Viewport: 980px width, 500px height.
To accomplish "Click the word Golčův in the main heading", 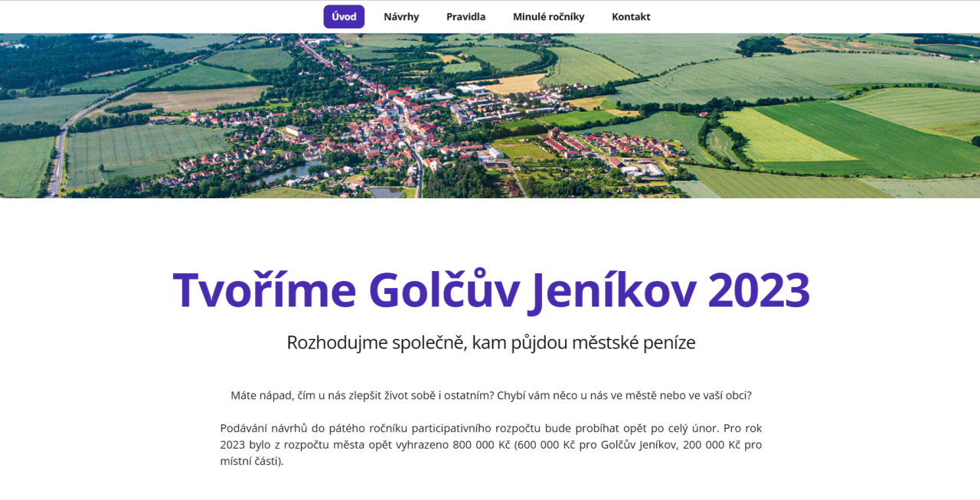I will click(444, 290).
